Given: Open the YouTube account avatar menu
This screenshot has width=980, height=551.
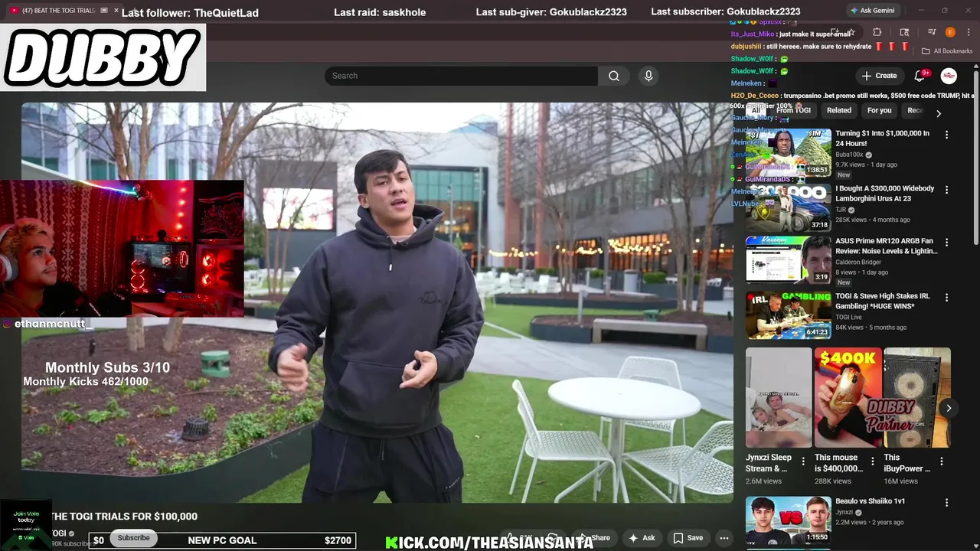Looking at the screenshot, I should 949,76.
